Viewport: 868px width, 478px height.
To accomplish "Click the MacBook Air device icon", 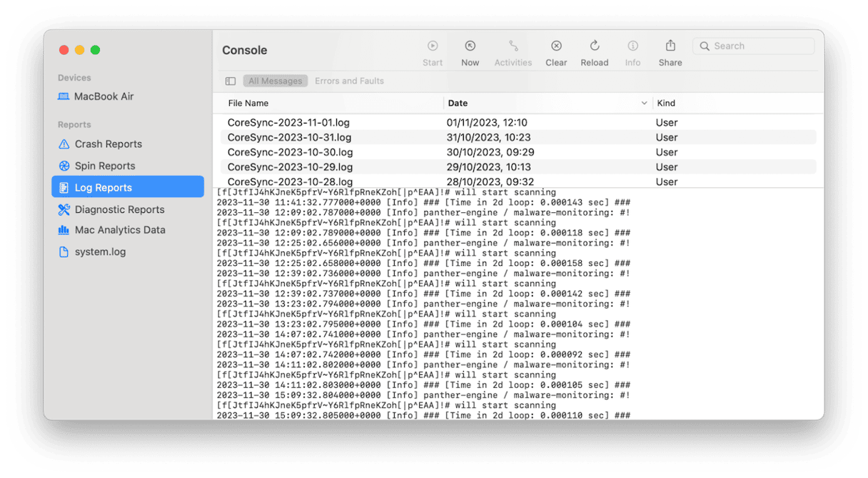I will (64, 96).
